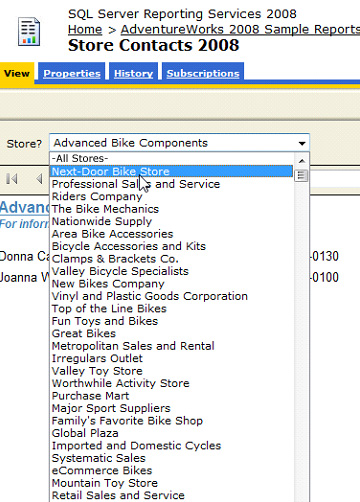The width and height of the screenshot is (360, 502).
Task: Select Next-Door Bike Store option
Action: (x=172, y=171)
